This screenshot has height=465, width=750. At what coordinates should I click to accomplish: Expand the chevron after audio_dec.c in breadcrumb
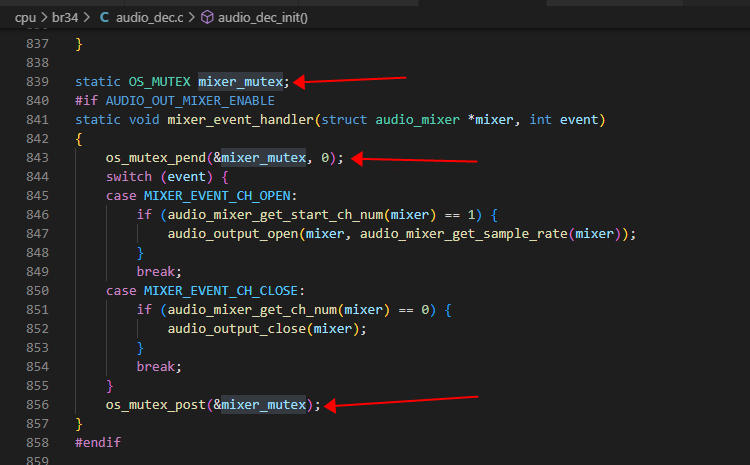tap(191, 18)
